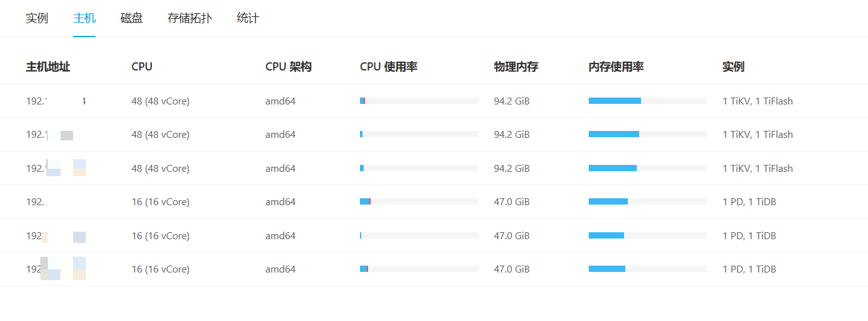Open the 统计 tab

(x=248, y=18)
